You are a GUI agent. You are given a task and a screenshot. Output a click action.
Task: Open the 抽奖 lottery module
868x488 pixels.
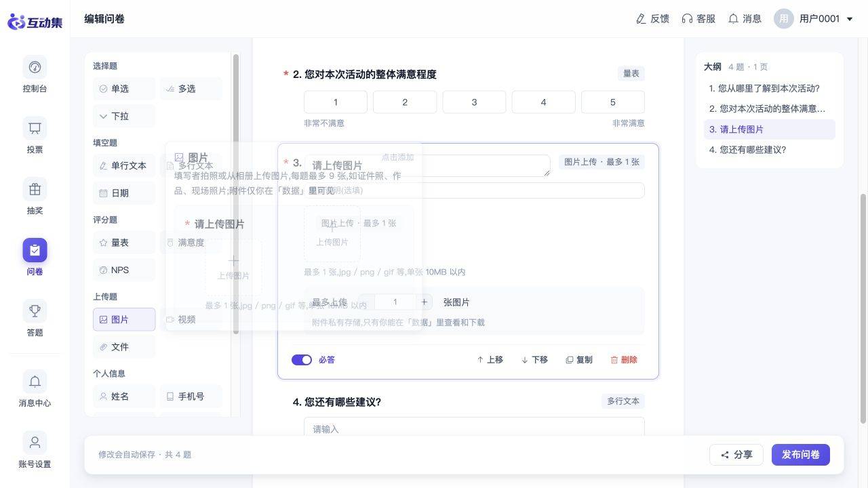point(35,197)
